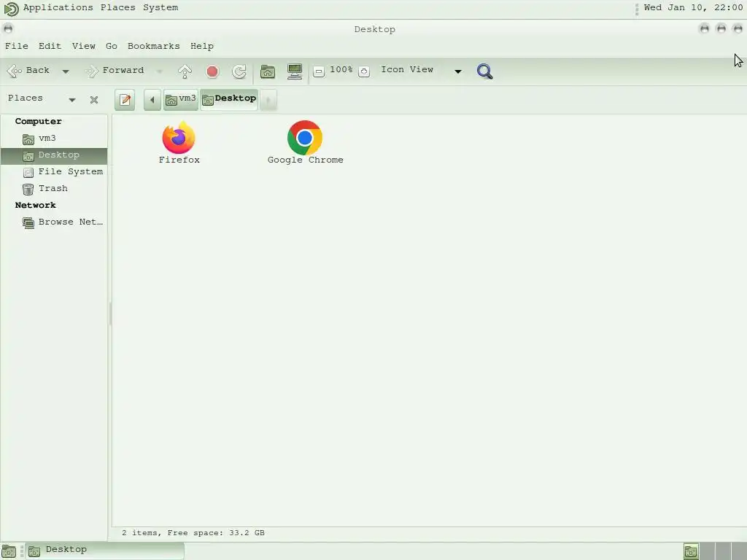Reload the current folder view
The height and width of the screenshot is (560, 747).
point(239,71)
